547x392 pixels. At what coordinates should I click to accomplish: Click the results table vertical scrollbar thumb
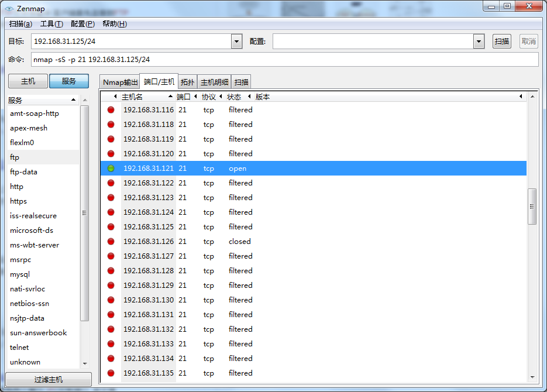(x=532, y=207)
